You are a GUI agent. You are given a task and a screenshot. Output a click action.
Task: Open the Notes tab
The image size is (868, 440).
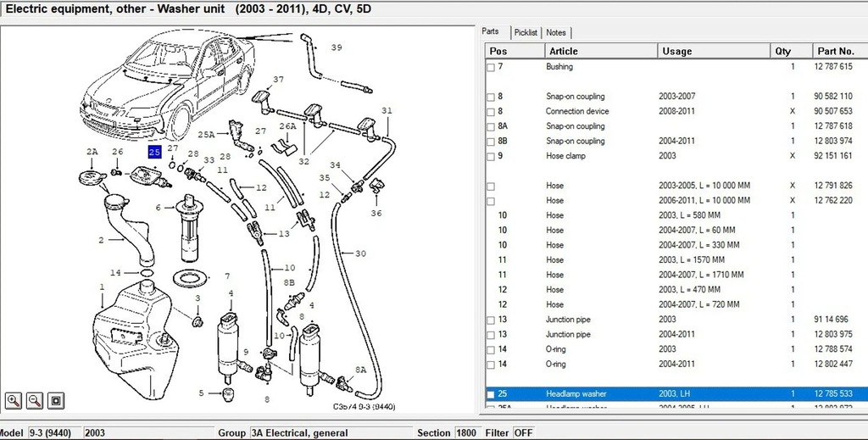[556, 32]
